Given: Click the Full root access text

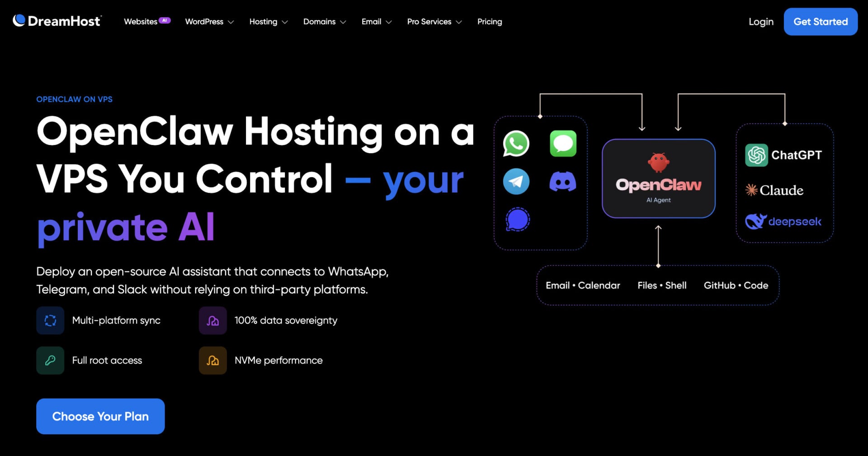Looking at the screenshot, I should tap(107, 360).
